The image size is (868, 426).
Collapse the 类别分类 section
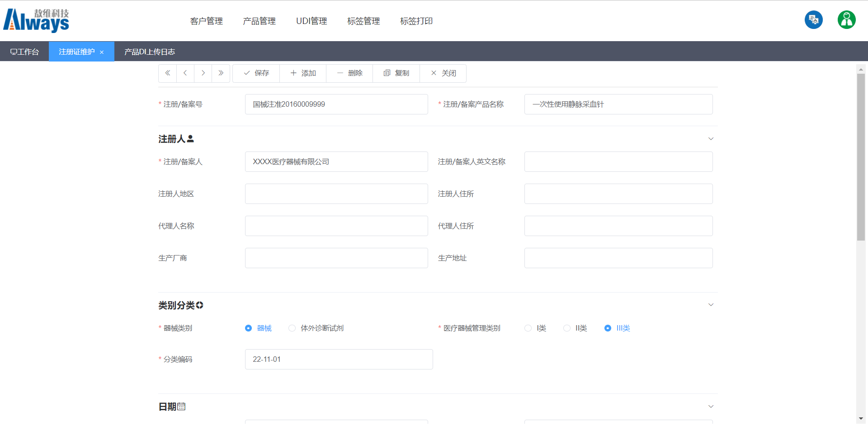click(x=711, y=305)
